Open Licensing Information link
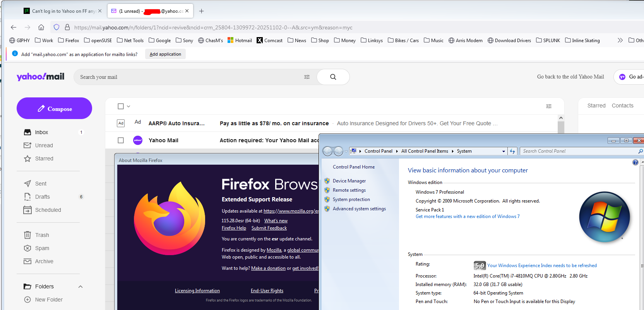 (197, 291)
